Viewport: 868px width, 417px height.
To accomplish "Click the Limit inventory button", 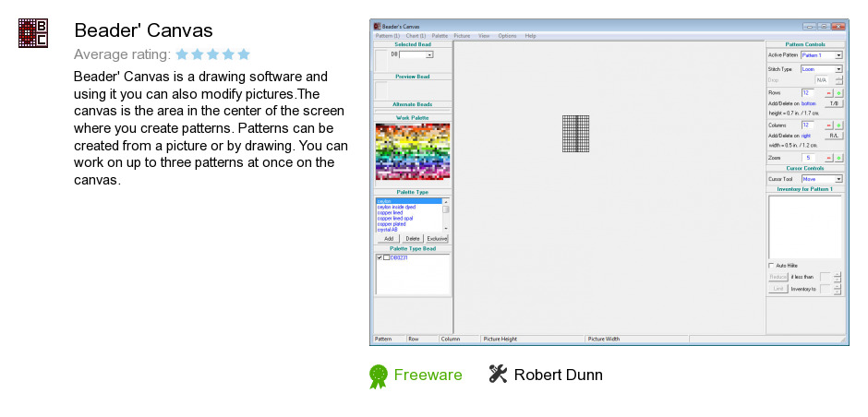I will click(x=778, y=289).
